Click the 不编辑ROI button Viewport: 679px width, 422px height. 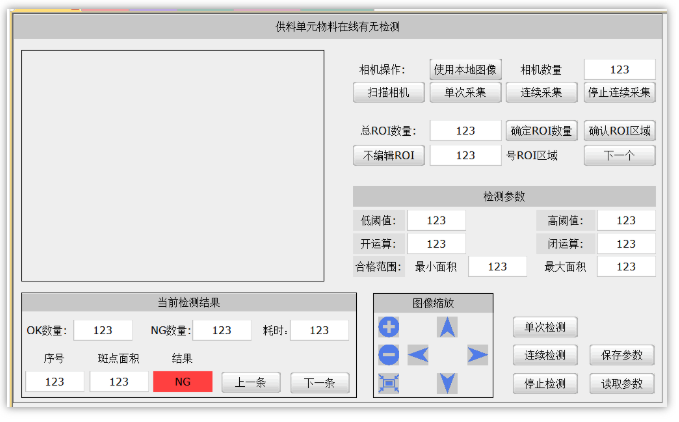(x=389, y=155)
